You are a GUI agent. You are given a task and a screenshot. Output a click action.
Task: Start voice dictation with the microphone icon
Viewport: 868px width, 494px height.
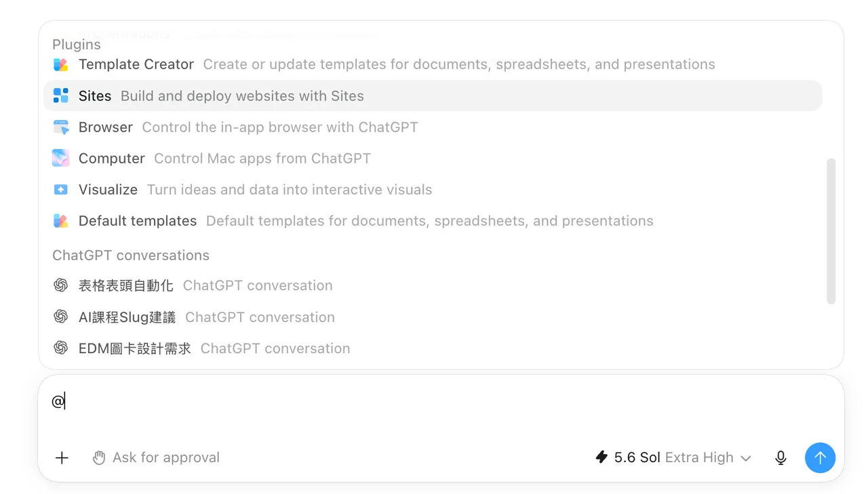tap(781, 458)
